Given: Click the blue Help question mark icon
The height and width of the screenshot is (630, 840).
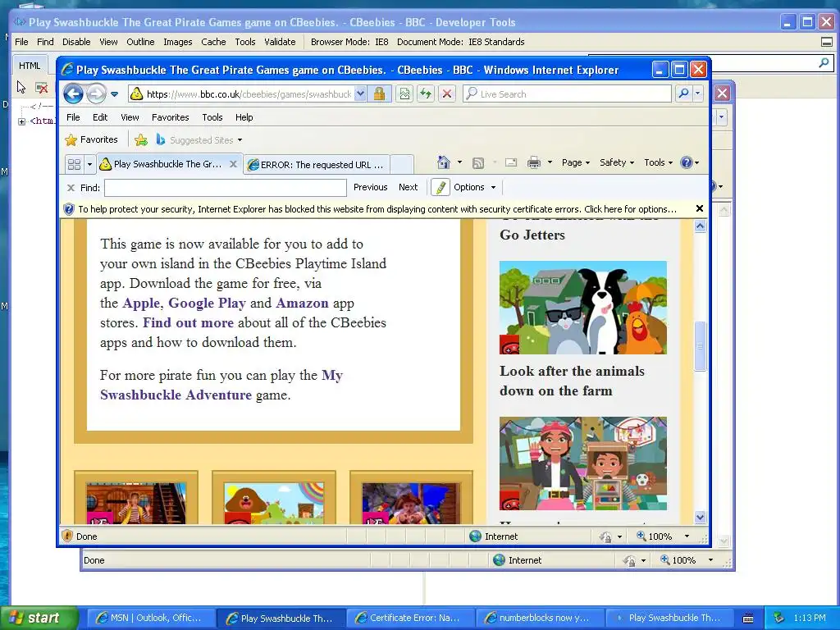Looking at the screenshot, I should [x=687, y=162].
